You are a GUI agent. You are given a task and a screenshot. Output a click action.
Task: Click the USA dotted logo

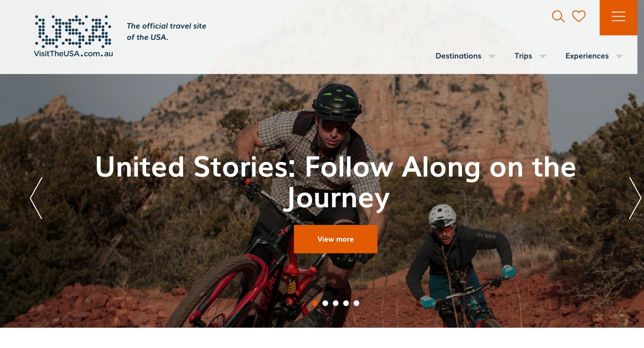(73, 31)
